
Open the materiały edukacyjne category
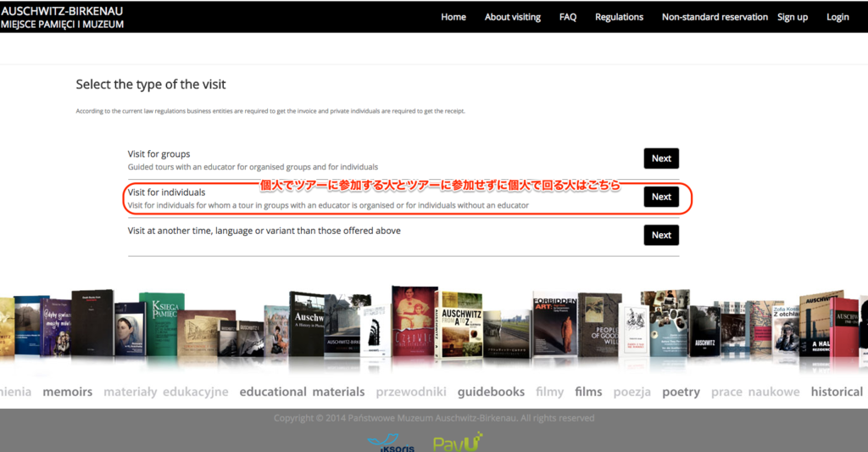tap(166, 392)
